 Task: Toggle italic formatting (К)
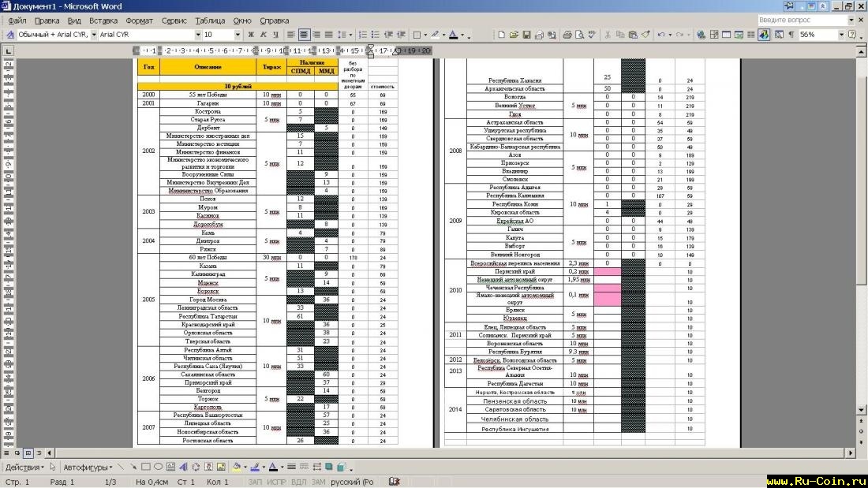[263, 35]
